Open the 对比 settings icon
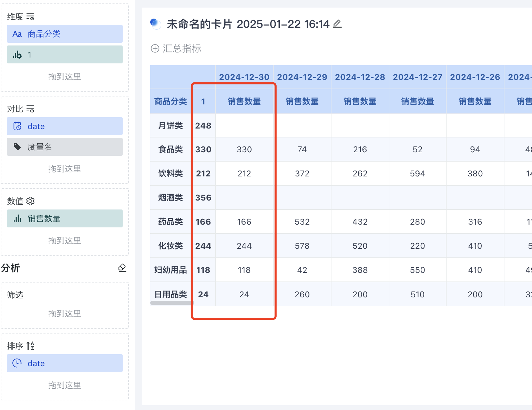532x410 pixels. pos(30,109)
